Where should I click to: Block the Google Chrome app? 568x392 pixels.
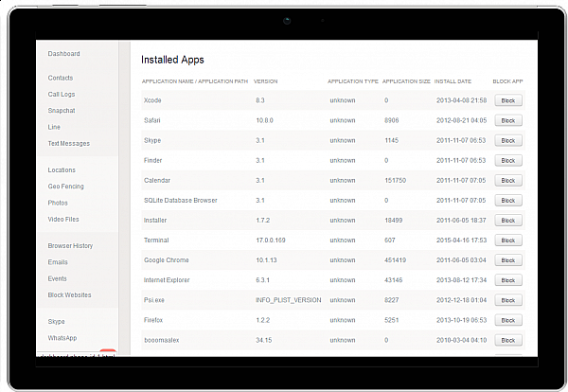coord(507,260)
